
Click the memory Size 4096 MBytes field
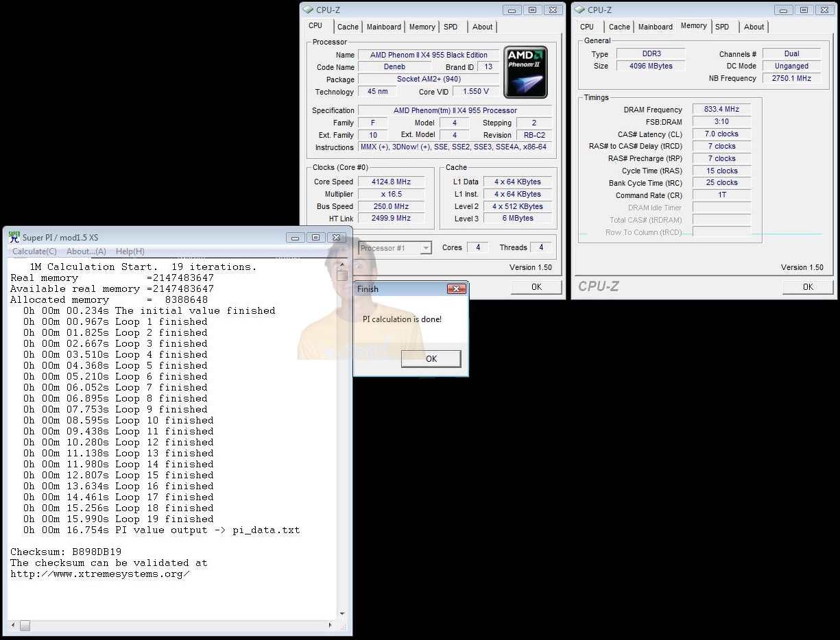click(x=650, y=66)
